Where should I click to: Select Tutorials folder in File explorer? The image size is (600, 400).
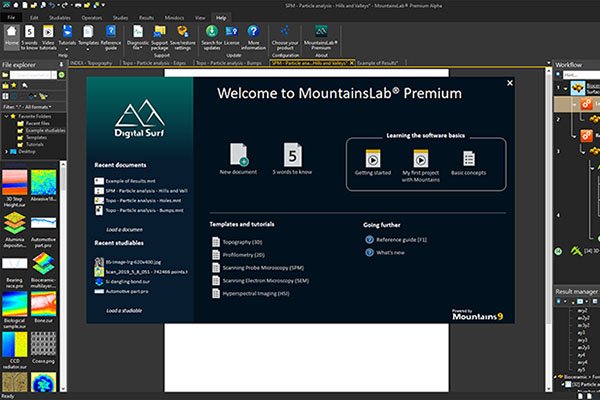[x=30, y=144]
